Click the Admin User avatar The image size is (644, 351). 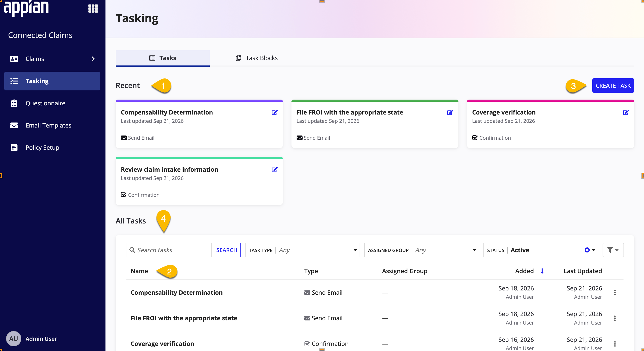[x=13, y=338]
